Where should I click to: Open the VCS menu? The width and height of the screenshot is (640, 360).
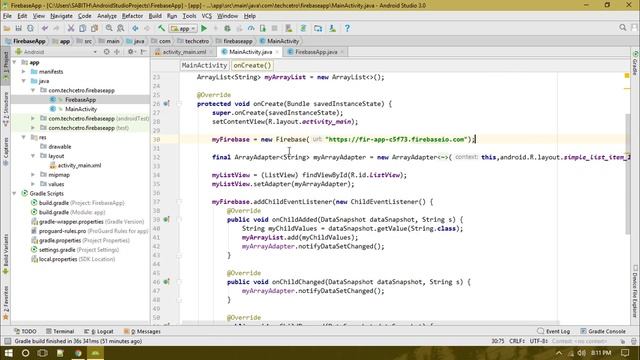(207, 16)
